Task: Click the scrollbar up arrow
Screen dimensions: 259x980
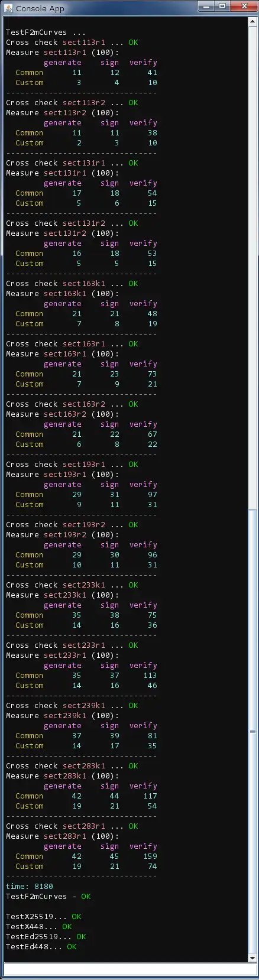Action: pos(252,21)
